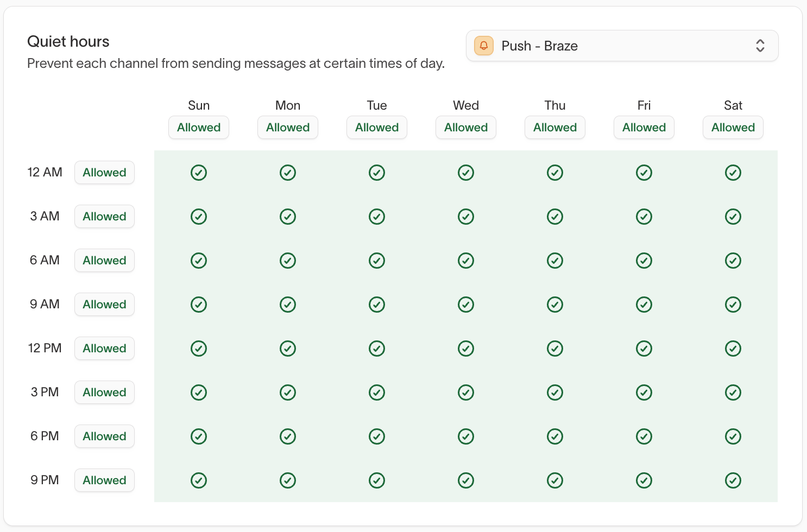The image size is (807, 532).
Task: Click the Allowed button under Fri
Action: coord(644,128)
